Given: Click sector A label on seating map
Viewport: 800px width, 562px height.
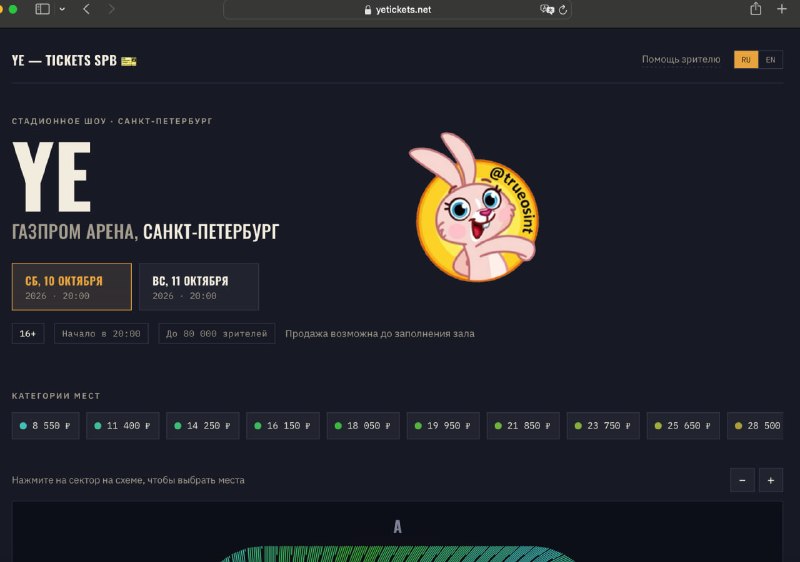Looking at the screenshot, I should (397, 527).
